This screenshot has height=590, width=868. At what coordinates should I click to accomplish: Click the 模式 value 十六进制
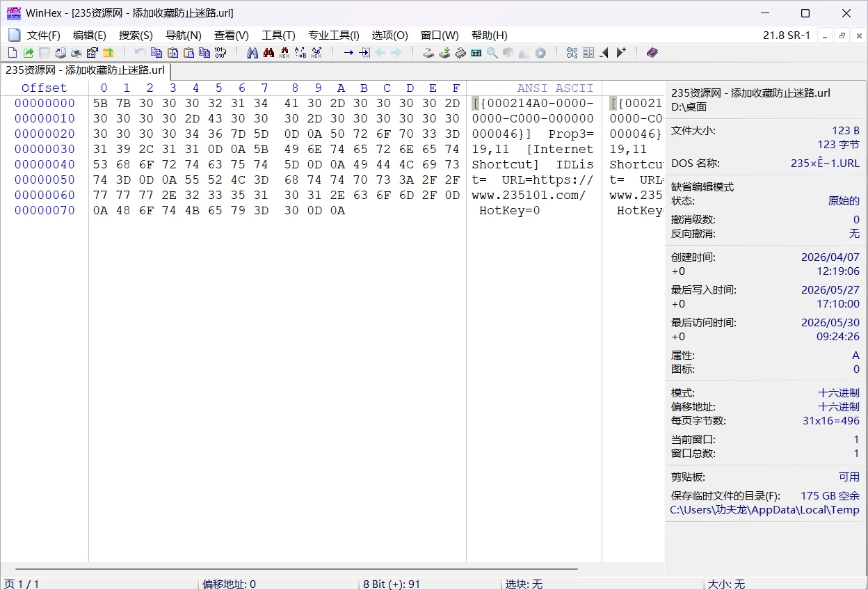tap(839, 392)
